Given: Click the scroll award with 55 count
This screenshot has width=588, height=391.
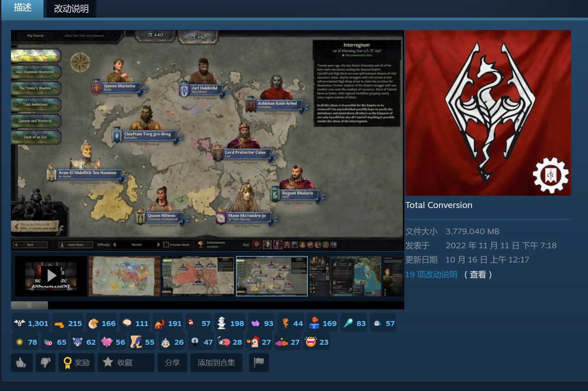Looking at the screenshot, I should click(142, 342).
